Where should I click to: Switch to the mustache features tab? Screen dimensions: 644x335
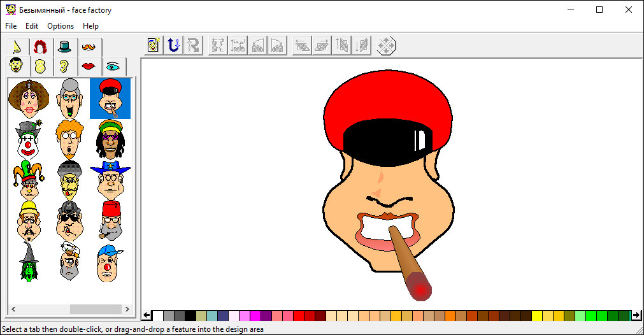(x=89, y=47)
